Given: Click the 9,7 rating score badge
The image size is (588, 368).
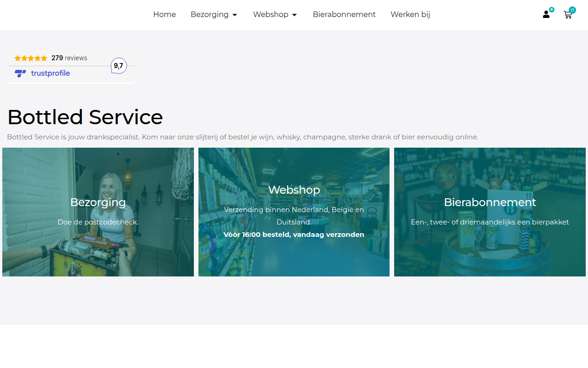Looking at the screenshot, I should coord(119,66).
